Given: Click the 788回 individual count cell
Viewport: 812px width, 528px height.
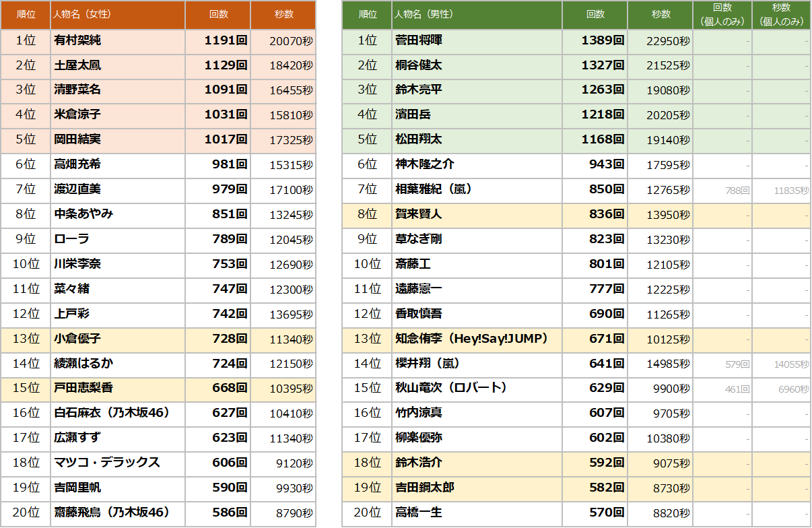Looking at the screenshot, I should (x=722, y=191).
